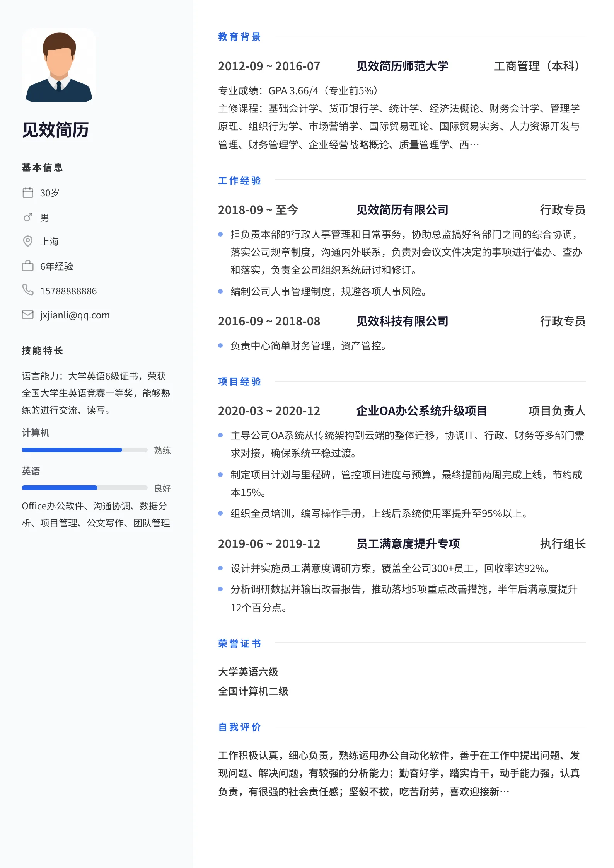Click the project 企业OA办公系统升级项目

tap(421, 411)
